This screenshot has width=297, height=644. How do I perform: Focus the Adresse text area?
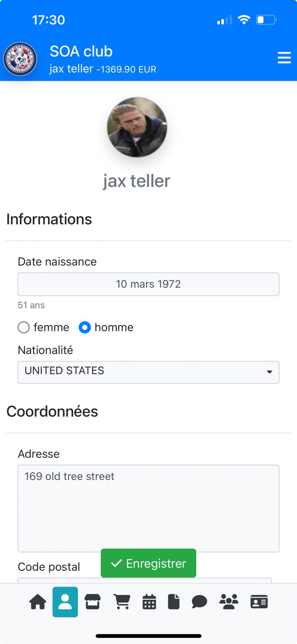pyautogui.click(x=148, y=508)
